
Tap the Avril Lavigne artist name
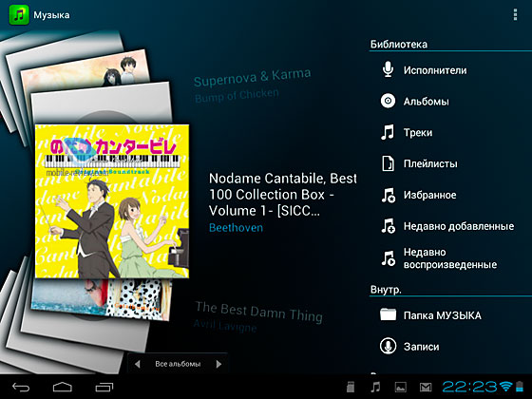pyautogui.click(x=225, y=327)
